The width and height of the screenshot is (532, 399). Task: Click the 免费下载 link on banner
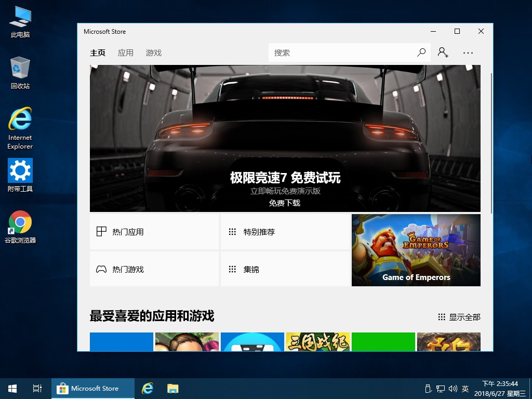click(x=285, y=203)
